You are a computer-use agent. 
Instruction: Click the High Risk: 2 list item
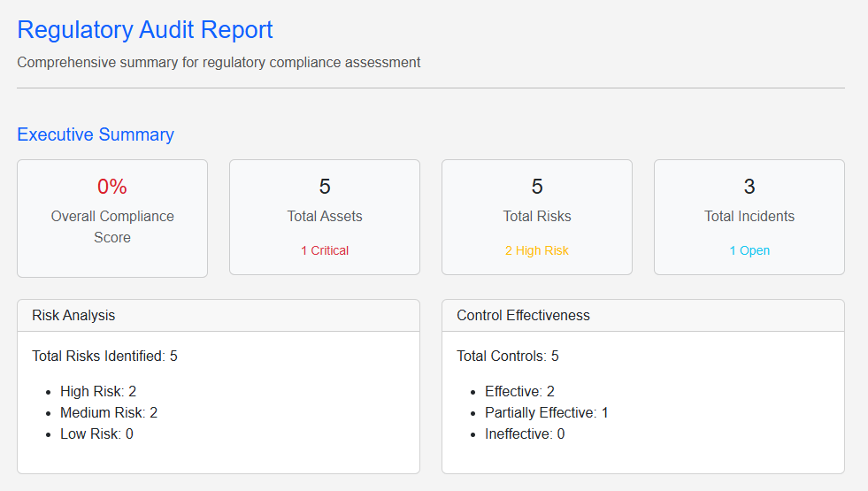click(x=98, y=391)
